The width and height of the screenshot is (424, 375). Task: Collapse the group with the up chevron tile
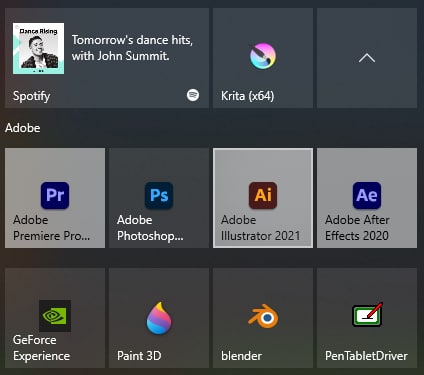click(x=367, y=58)
